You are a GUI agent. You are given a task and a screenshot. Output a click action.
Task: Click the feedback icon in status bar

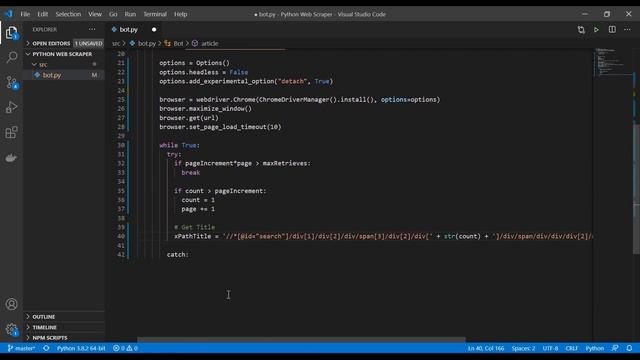(x=615, y=348)
